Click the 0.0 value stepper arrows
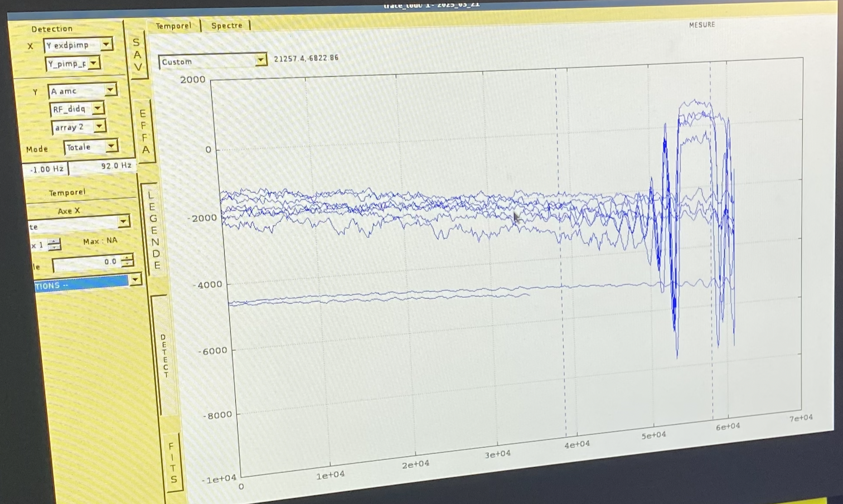Viewport: 843px width, 504px height. 127,261
